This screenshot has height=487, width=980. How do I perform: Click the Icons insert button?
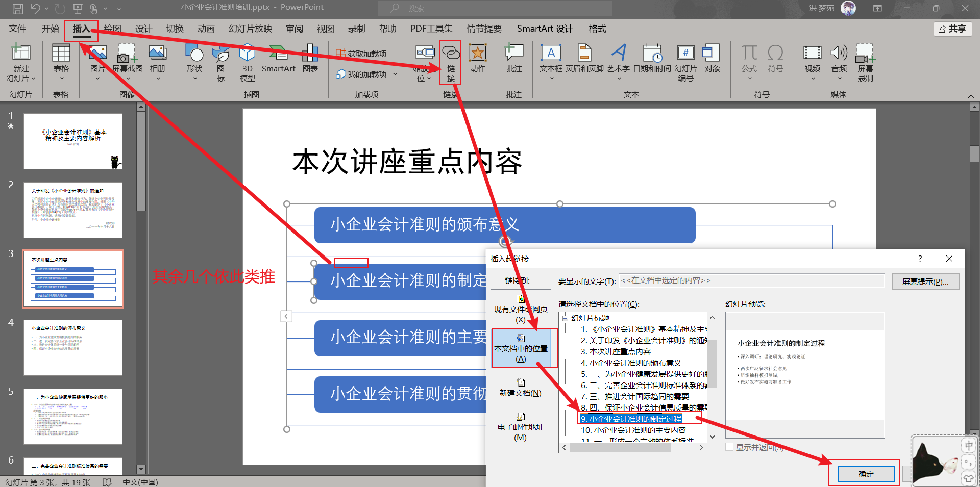tap(220, 63)
